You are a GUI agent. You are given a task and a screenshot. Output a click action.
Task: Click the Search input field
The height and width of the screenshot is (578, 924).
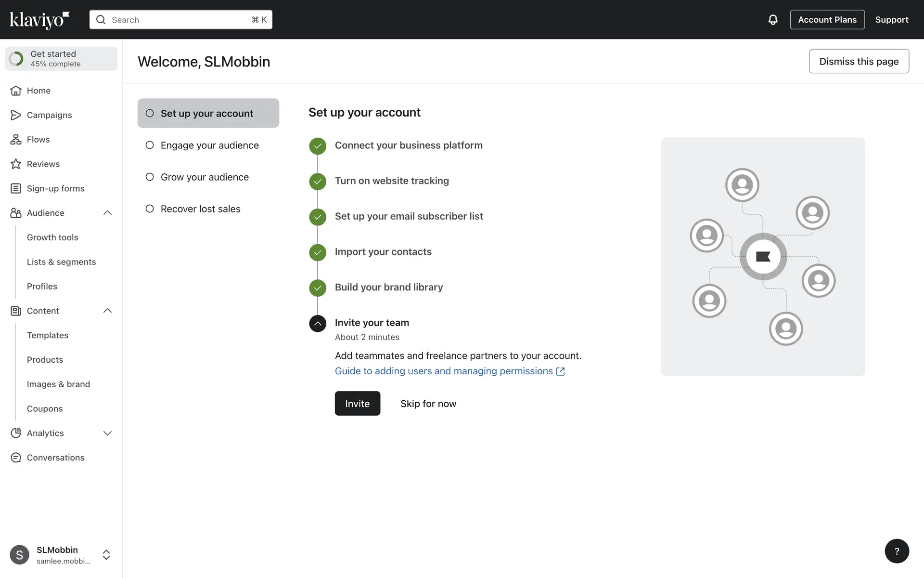coord(180,20)
